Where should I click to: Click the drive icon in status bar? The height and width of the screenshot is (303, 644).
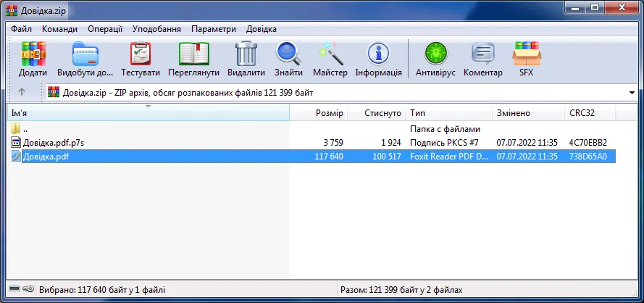(14, 289)
